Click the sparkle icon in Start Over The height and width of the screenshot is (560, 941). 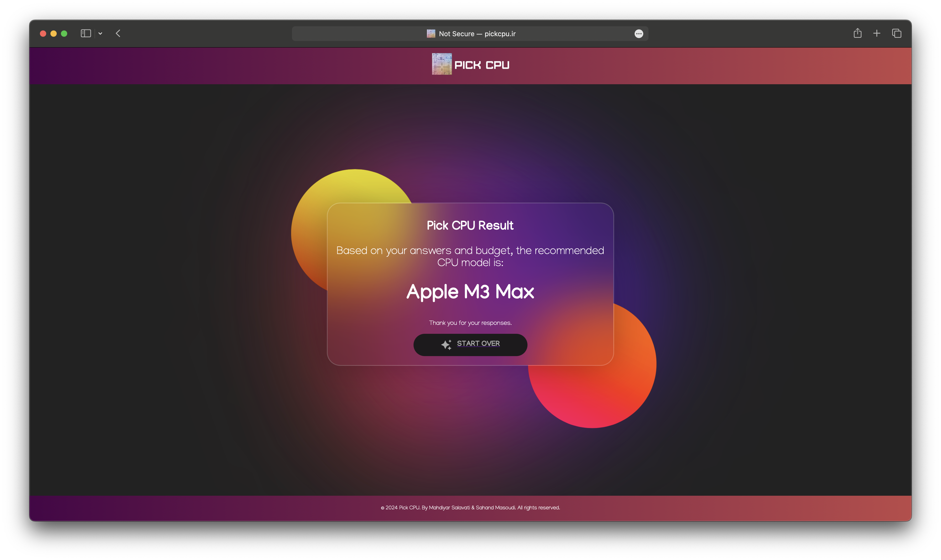click(446, 345)
